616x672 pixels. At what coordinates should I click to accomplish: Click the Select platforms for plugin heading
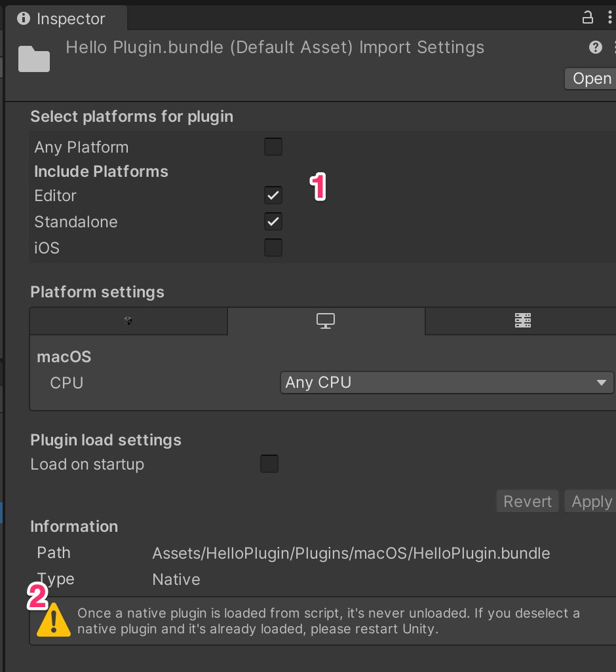tap(132, 117)
